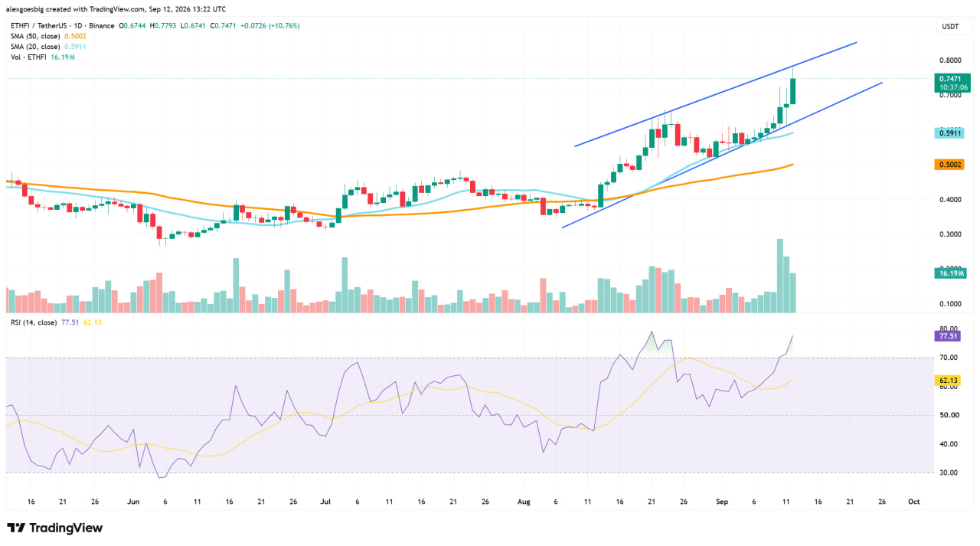Viewport: 980px width, 546px height.
Task: Click the RSI axis level 50.00
Action: tap(948, 415)
